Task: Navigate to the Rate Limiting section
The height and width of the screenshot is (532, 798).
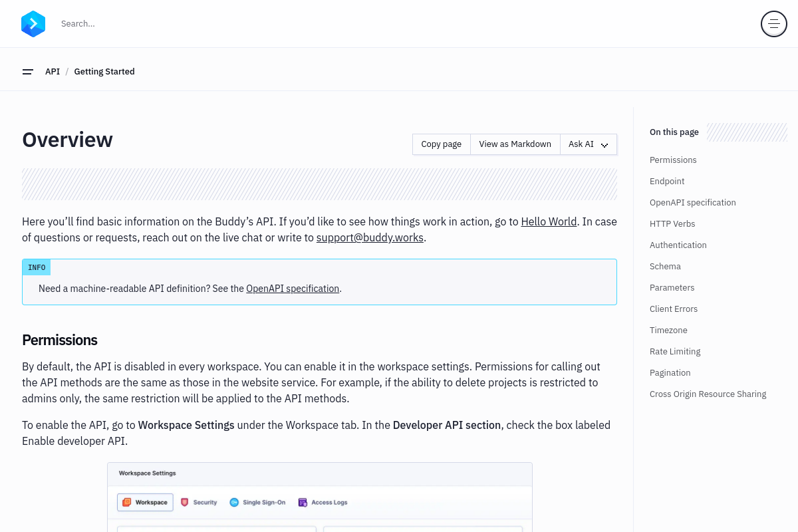Action: [675, 352]
